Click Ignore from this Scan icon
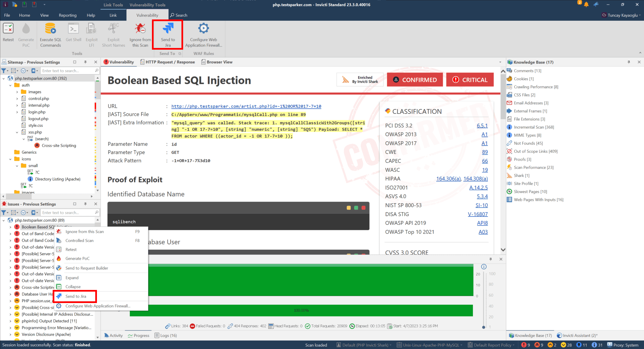This screenshot has height=349, width=644. coord(140,34)
